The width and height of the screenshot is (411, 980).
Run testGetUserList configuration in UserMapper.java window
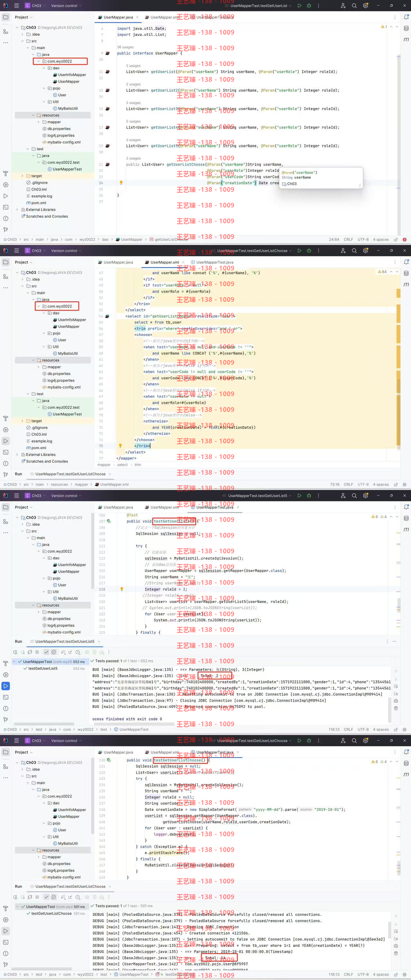click(x=299, y=6)
